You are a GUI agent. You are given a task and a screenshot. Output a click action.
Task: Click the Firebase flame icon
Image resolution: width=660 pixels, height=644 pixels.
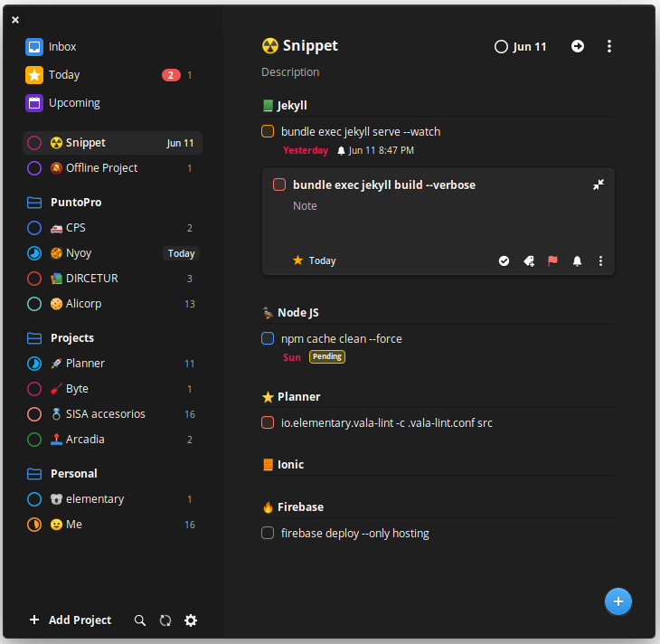(269, 507)
